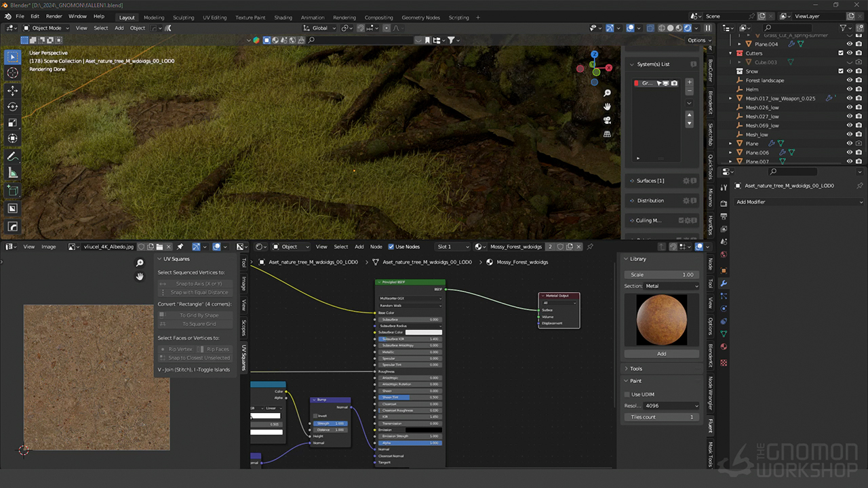The height and width of the screenshot is (488, 868).
Task: Open the Modifier properties wrench tab
Action: coord(724,283)
